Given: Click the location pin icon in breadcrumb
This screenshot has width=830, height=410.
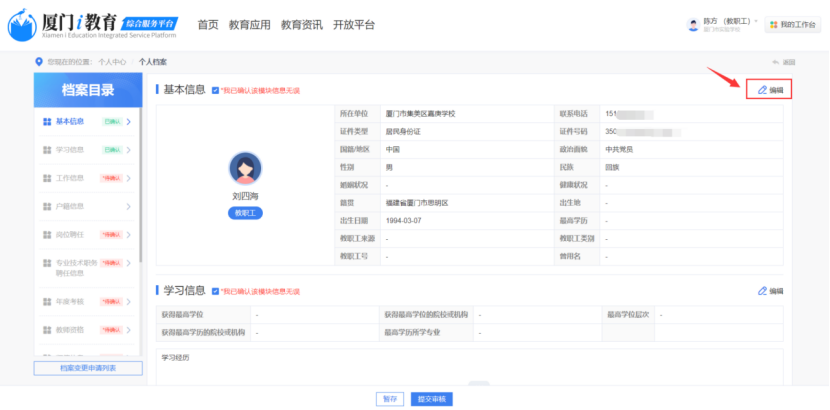Looking at the screenshot, I should point(39,62).
